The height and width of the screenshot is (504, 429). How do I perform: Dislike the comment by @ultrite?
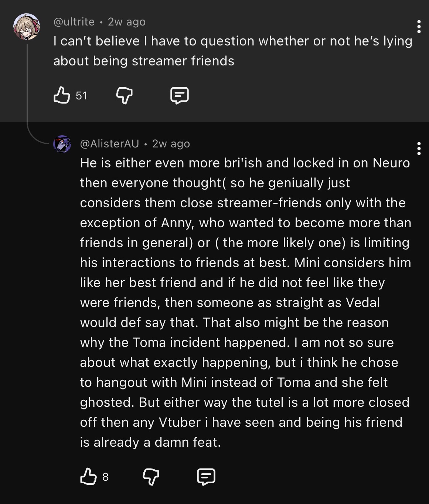[x=124, y=96]
